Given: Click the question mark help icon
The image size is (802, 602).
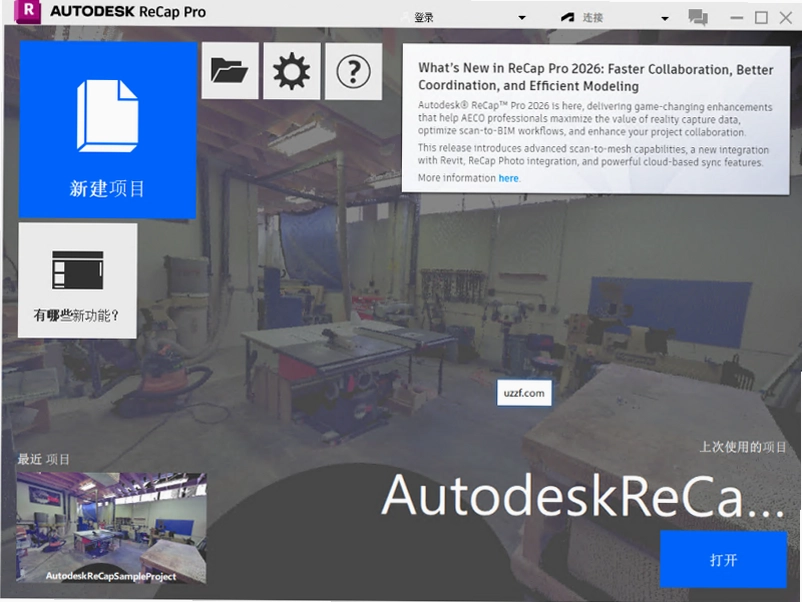Looking at the screenshot, I should pos(353,71).
